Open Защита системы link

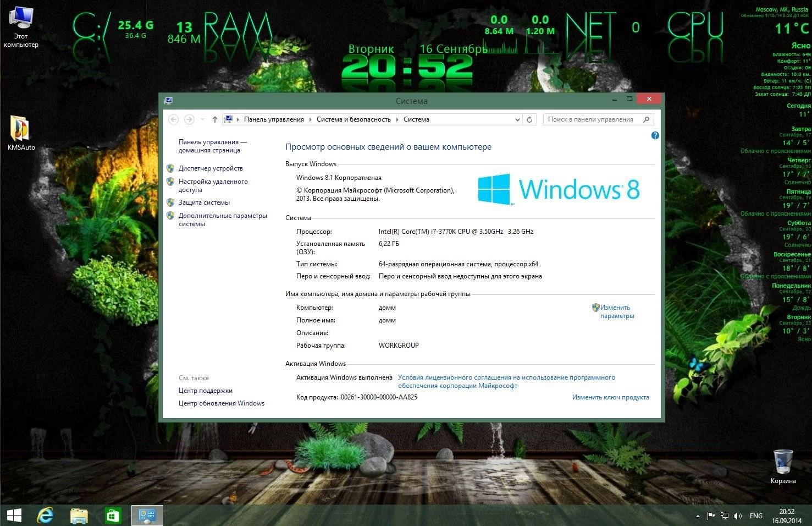pos(204,202)
